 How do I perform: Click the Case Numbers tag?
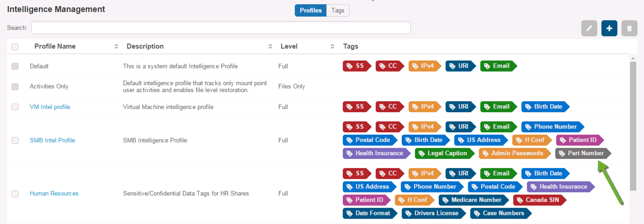pyautogui.click(x=500, y=213)
